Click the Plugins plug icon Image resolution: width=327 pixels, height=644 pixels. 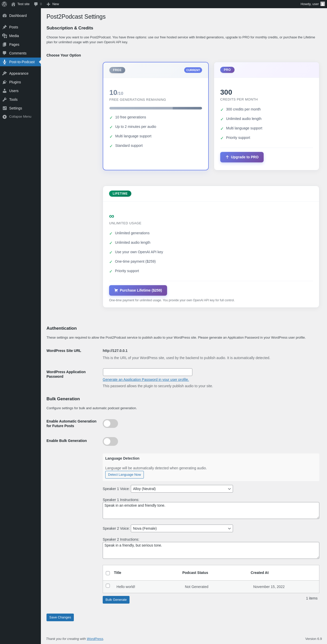(5, 82)
